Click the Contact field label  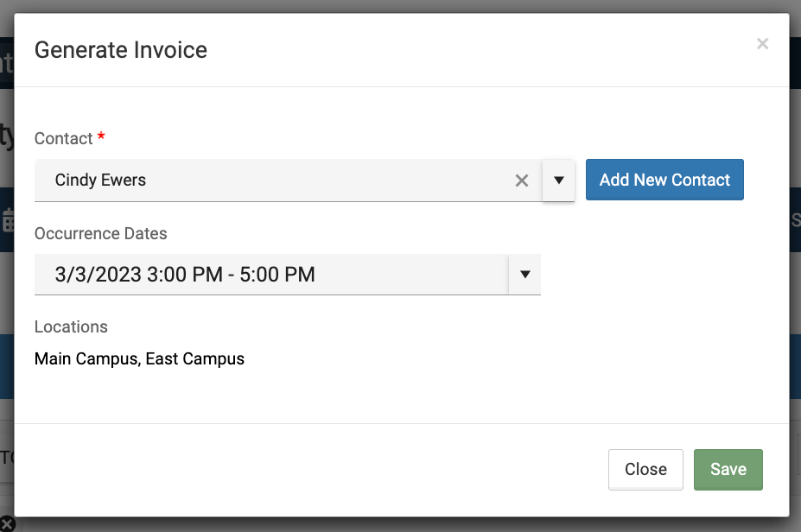[63, 138]
